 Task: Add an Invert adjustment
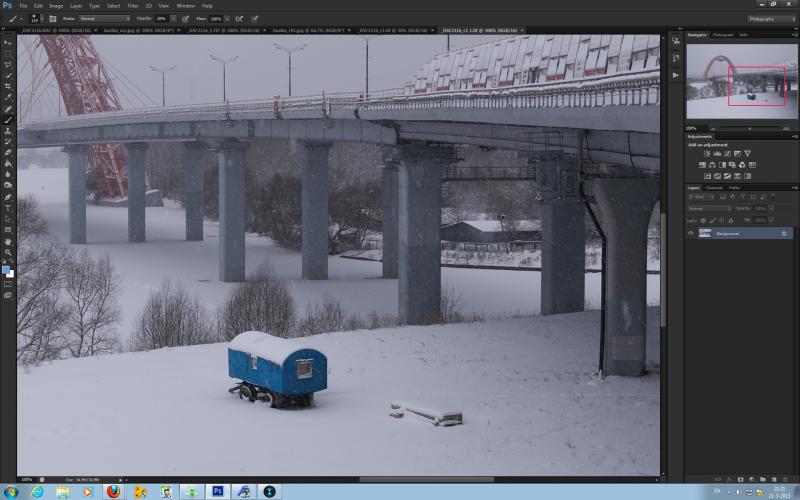tap(707, 176)
